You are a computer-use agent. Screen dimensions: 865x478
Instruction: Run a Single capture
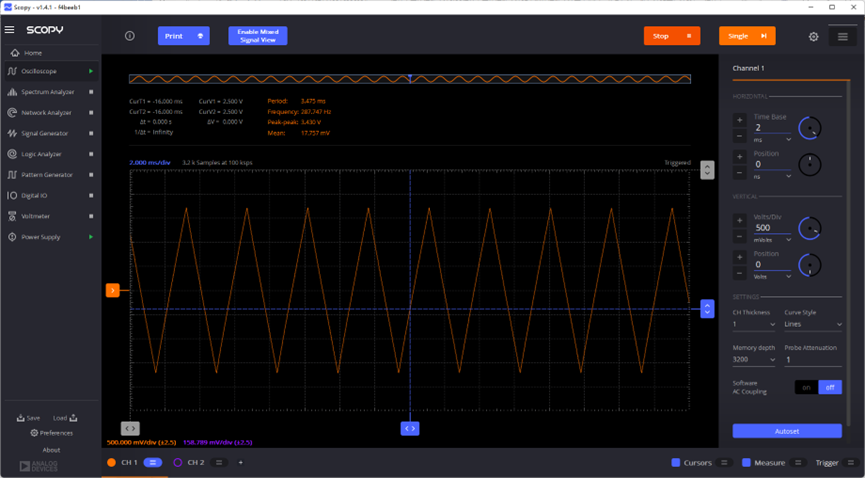(x=747, y=36)
